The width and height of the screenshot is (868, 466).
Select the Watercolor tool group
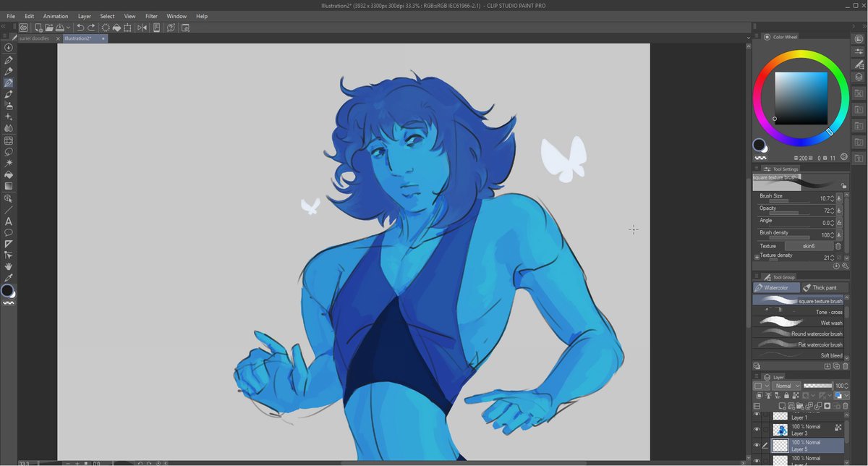(775, 287)
